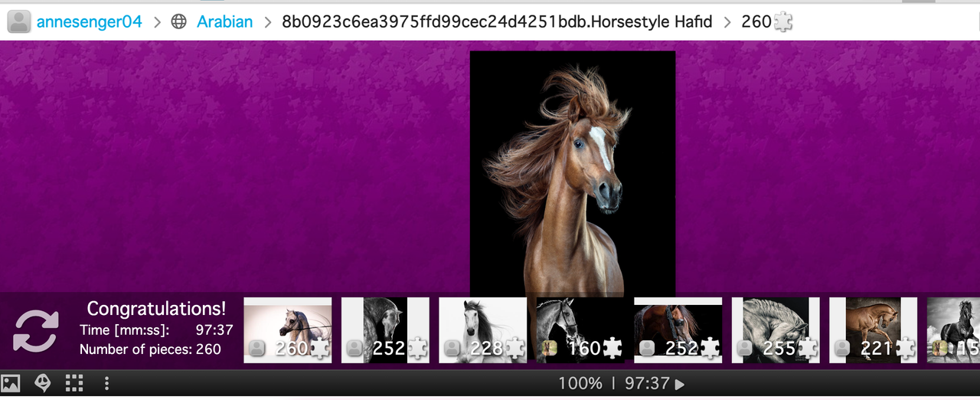The width and height of the screenshot is (980, 400).
Task: Open the Arabian album link
Action: pyautogui.click(x=224, y=21)
